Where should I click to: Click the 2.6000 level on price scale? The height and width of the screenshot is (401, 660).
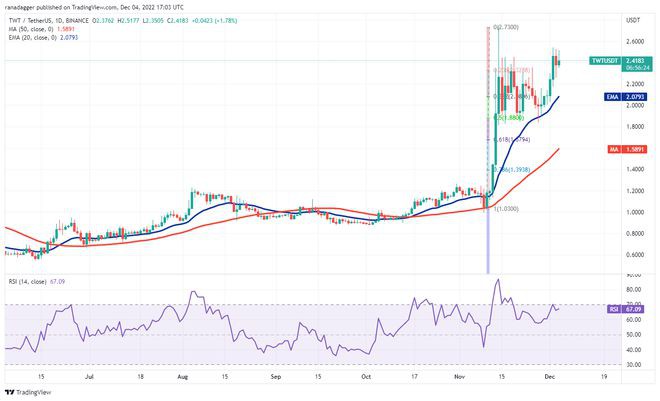[634, 42]
